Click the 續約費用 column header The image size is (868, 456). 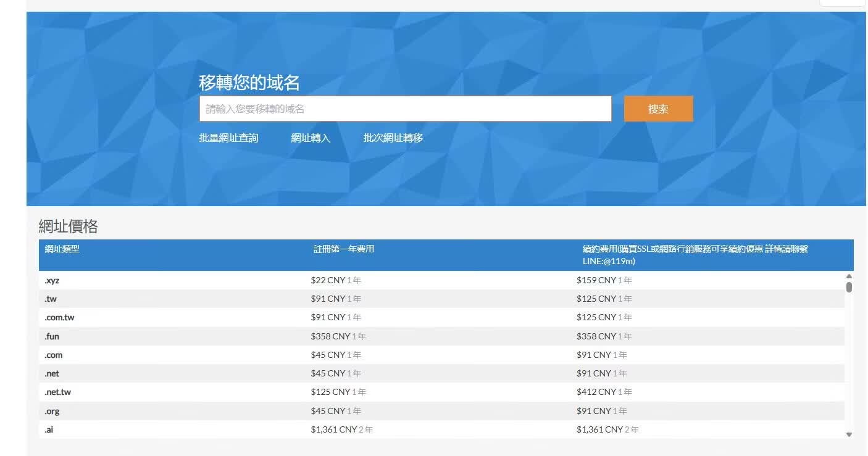point(695,255)
